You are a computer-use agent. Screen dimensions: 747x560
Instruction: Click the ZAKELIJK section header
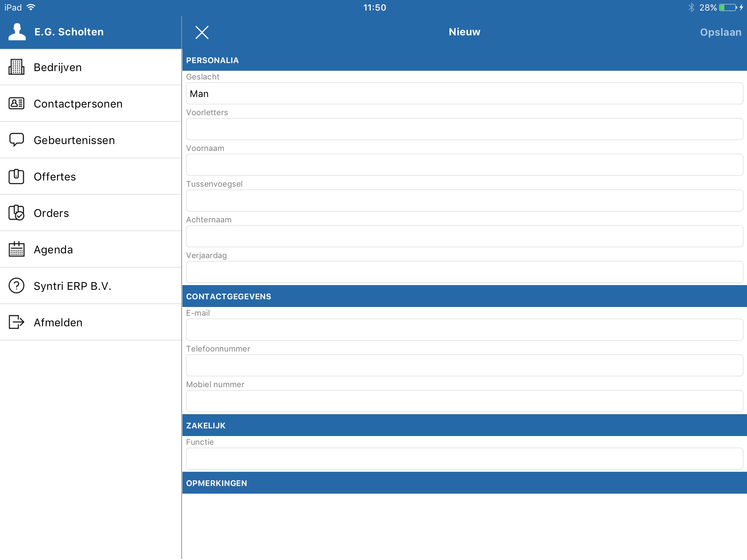click(464, 425)
